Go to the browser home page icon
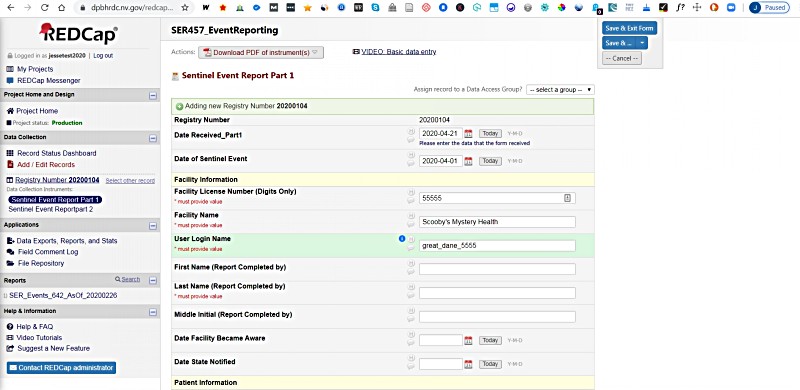 click(61, 8)
